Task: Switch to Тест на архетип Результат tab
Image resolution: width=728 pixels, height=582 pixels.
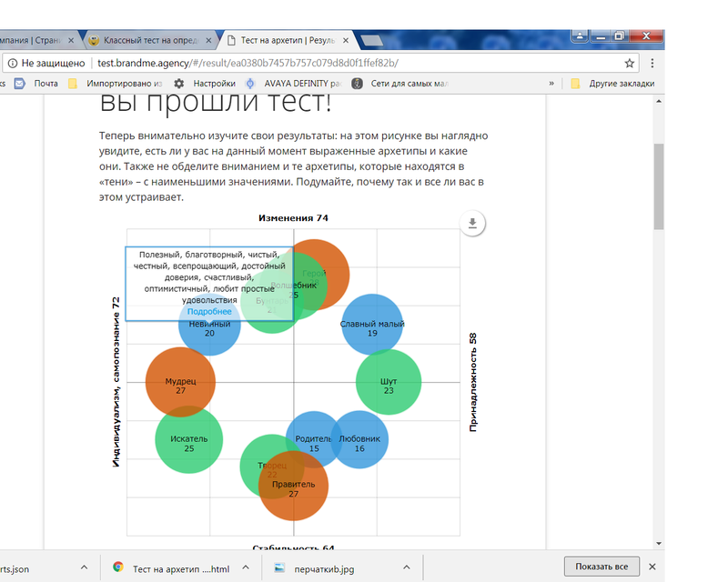Action: pos(288,40)
